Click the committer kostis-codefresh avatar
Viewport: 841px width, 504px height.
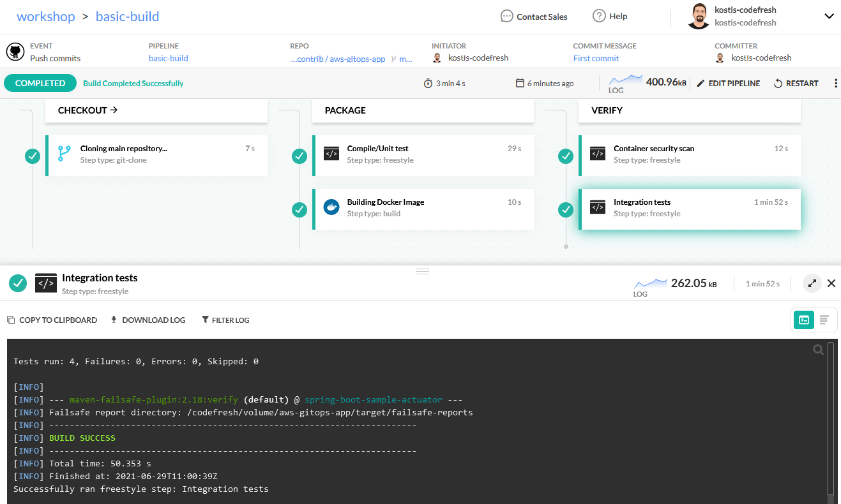coord(720,58)
